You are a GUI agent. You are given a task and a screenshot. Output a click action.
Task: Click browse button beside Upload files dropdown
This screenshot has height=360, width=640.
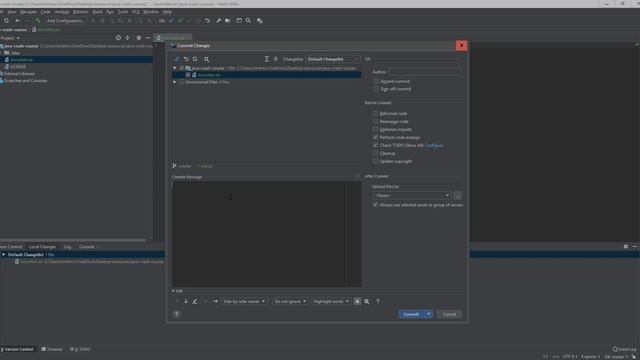pyautogui.click(x=458, y=196)
